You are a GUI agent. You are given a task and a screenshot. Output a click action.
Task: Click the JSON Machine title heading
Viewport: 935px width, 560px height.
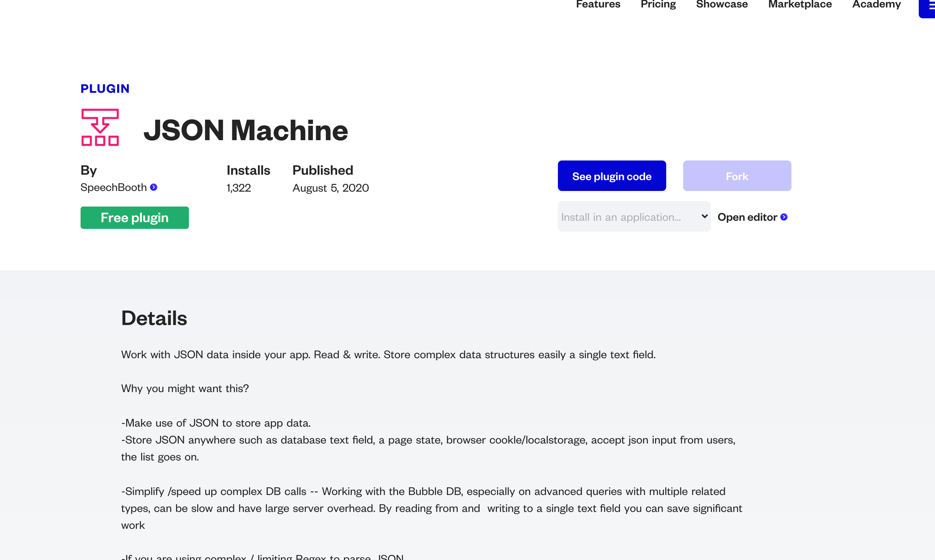[246, 130]
